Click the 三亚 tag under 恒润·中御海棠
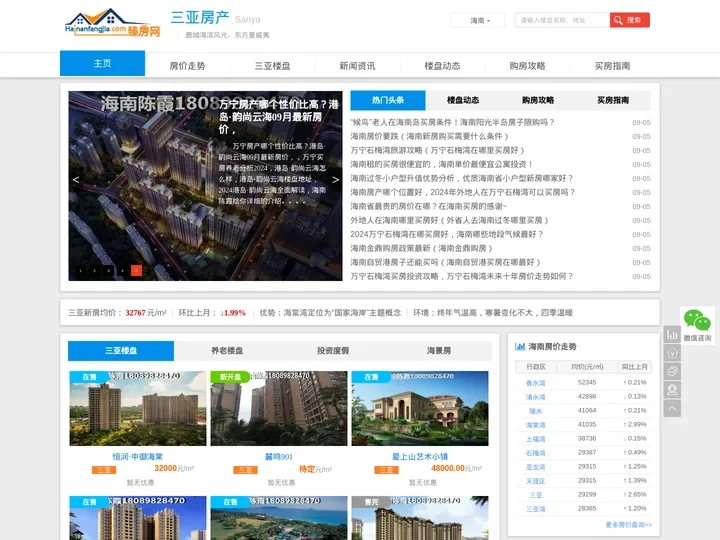The width and height of the screenshot is (720, 540). 104,470
